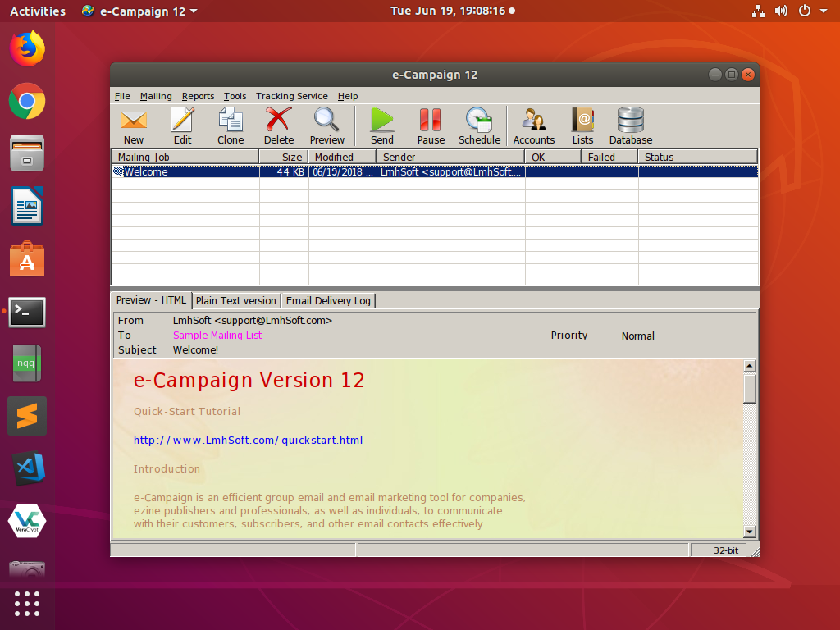Switch to Plain Text version tab

pos(235,300)
